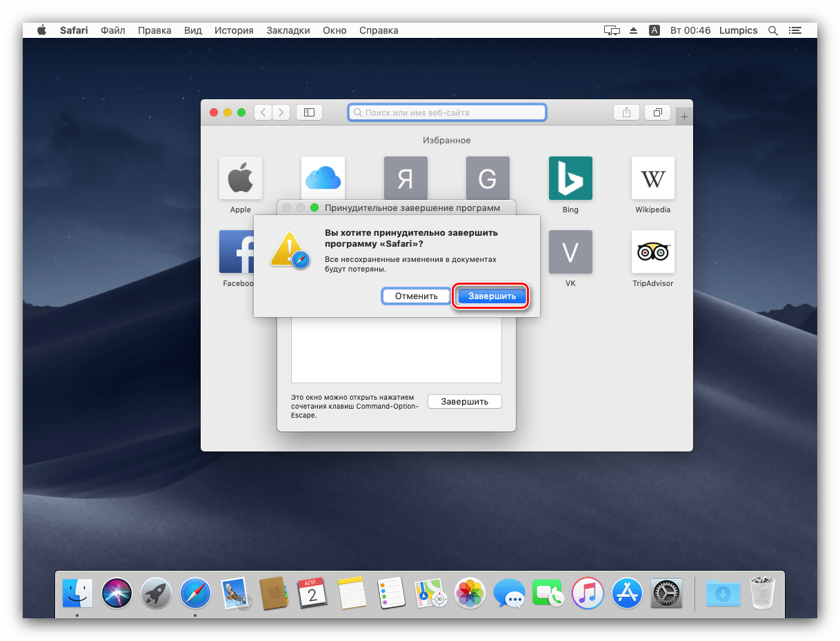Open the Bing favorite tile
Viewport: 840px width, 641px height.
(x=570, y=179)
